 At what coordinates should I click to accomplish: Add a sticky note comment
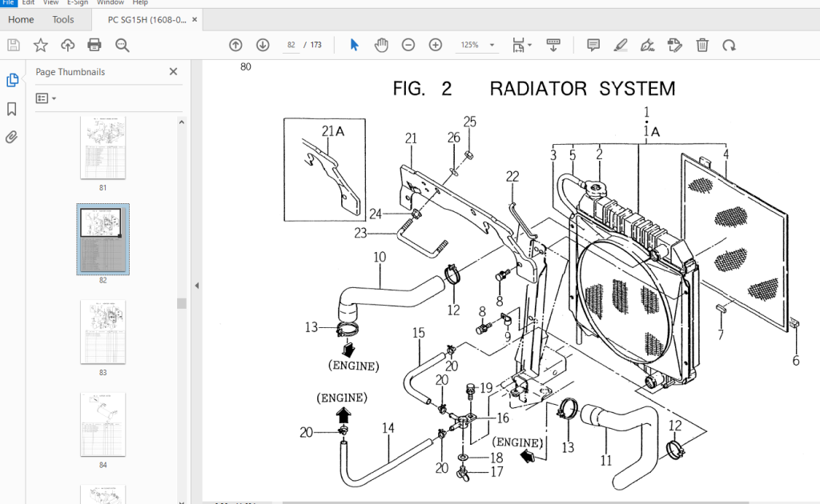click(593, 45)
